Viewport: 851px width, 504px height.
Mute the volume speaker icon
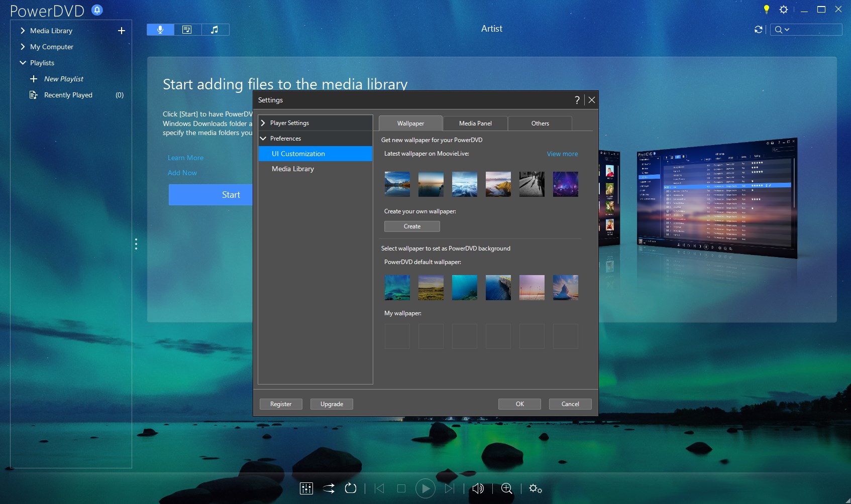pos(478,488)
